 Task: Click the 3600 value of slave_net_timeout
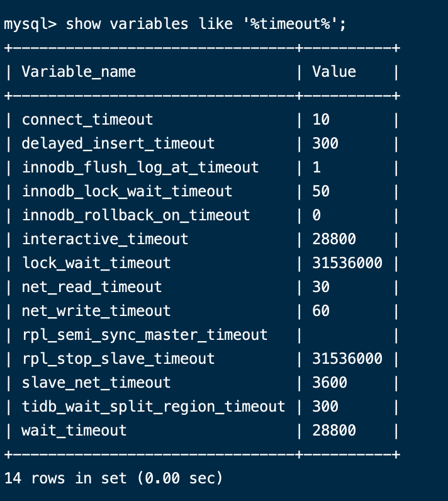[x=330, y=383]
